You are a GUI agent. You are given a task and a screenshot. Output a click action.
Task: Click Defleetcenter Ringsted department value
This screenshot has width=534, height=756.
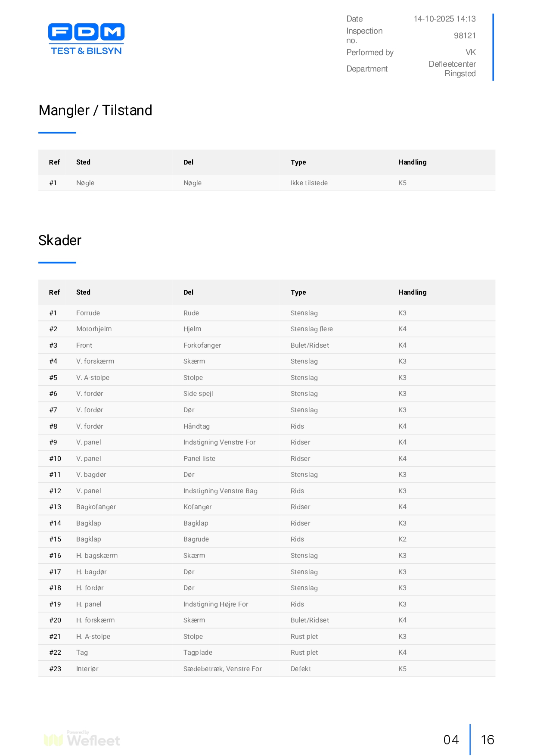point(452,69)
